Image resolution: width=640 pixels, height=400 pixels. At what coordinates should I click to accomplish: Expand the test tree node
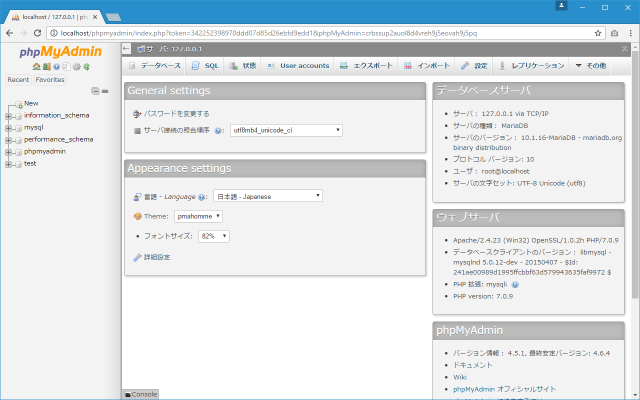pyautogui.click(x=8, y=164)
